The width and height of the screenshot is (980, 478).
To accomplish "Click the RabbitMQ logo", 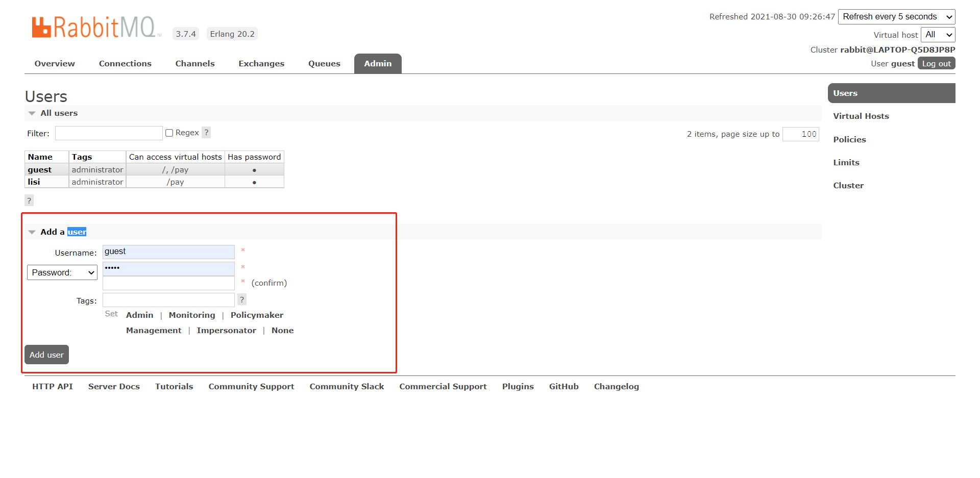I will click(96, 27).
